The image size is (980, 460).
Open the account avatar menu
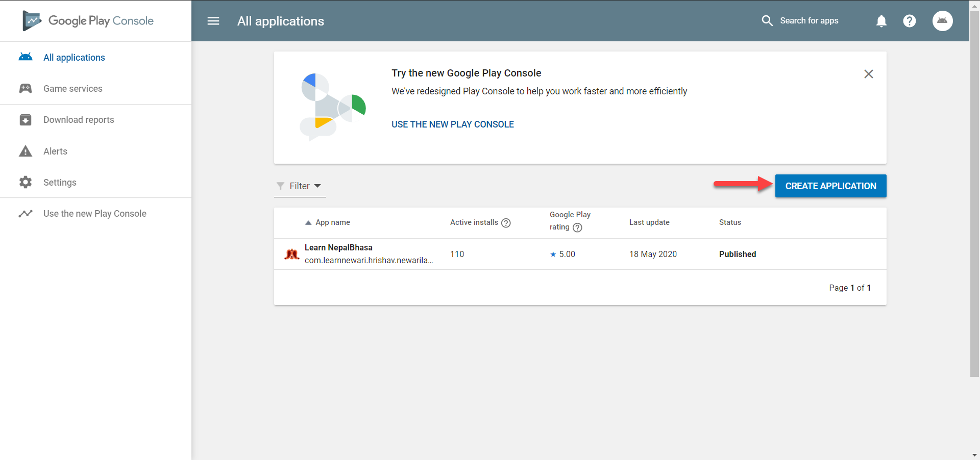[x=943, y=21]
